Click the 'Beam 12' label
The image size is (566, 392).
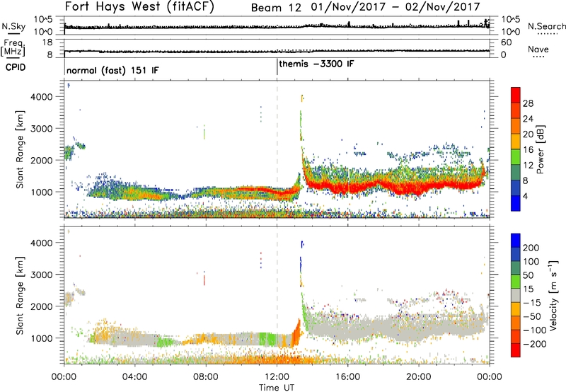coord(276,8)
